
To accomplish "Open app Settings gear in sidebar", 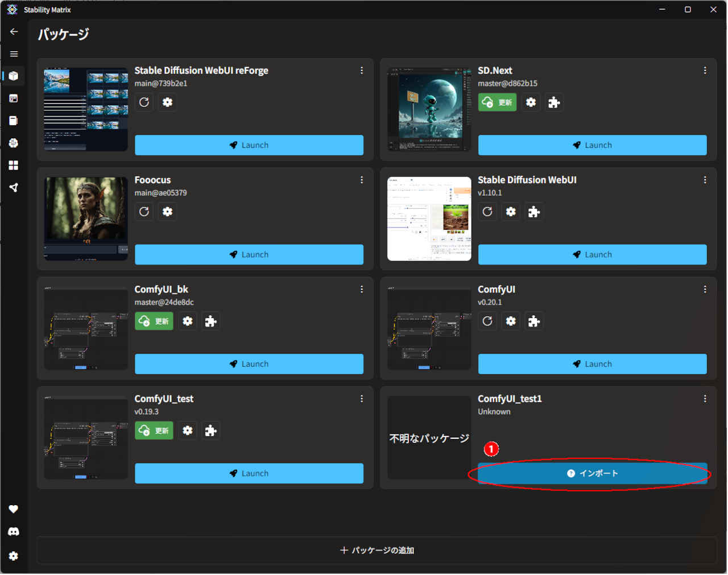I will coord(14,556).
